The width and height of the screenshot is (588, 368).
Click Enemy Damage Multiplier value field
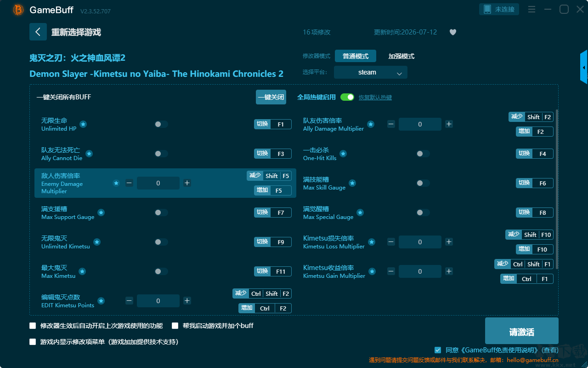[158, 183]
